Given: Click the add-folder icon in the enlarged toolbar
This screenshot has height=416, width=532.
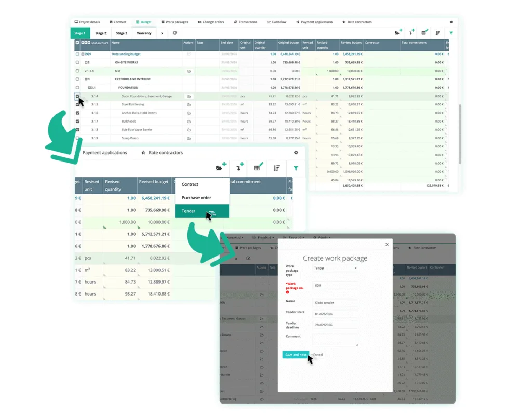Looking at the screenshot, I should [222, 167].
